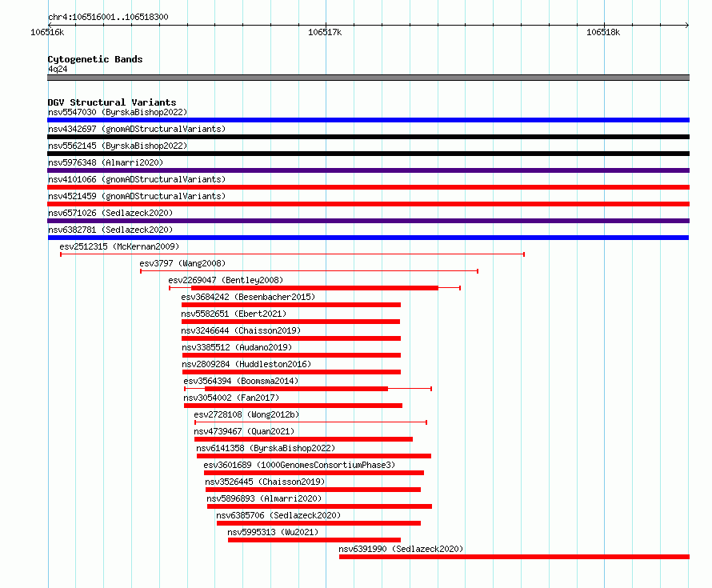Click the 106518k ruler position

point(603,32)
